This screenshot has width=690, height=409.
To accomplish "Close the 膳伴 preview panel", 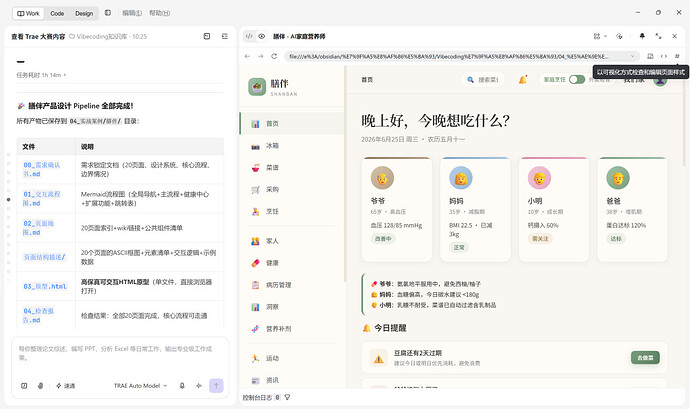I will tap(675, 36).
